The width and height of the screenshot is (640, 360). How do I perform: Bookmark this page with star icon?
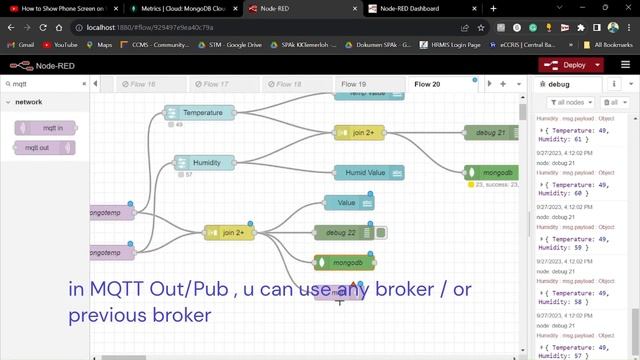point(481,27)
